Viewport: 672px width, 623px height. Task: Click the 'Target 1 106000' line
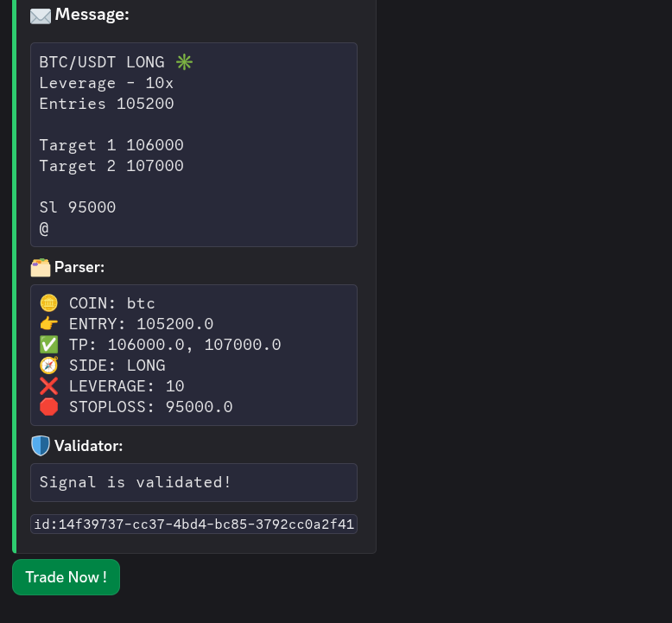click(111, 145)
